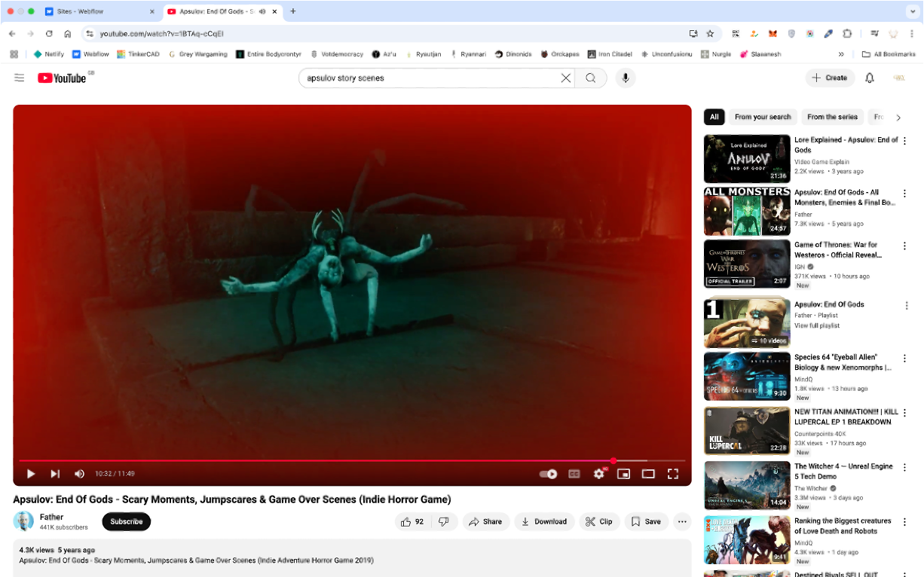924x577 pixels.
Task: Reload the page
Action: click(49, 34)
